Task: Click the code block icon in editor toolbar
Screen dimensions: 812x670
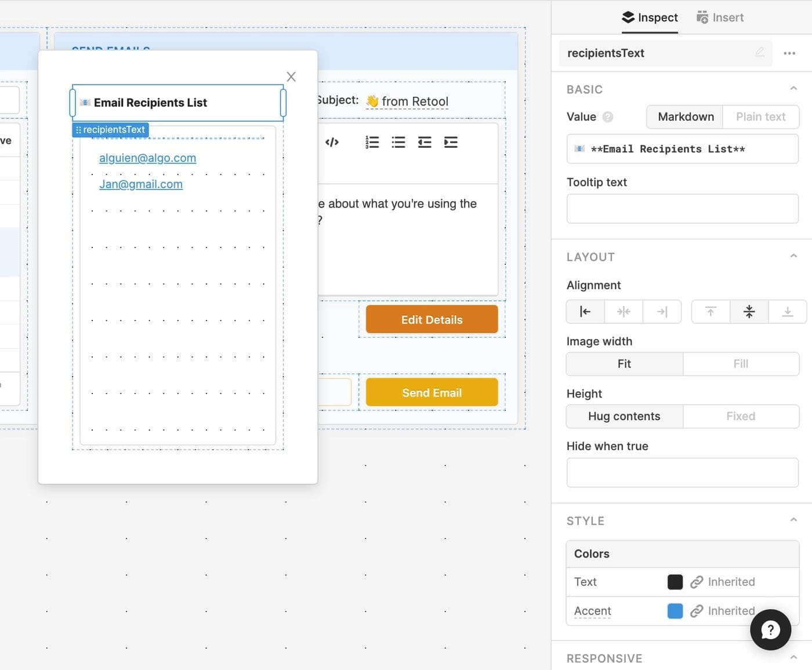Action: pyautogui.click(x=332, y=142)
